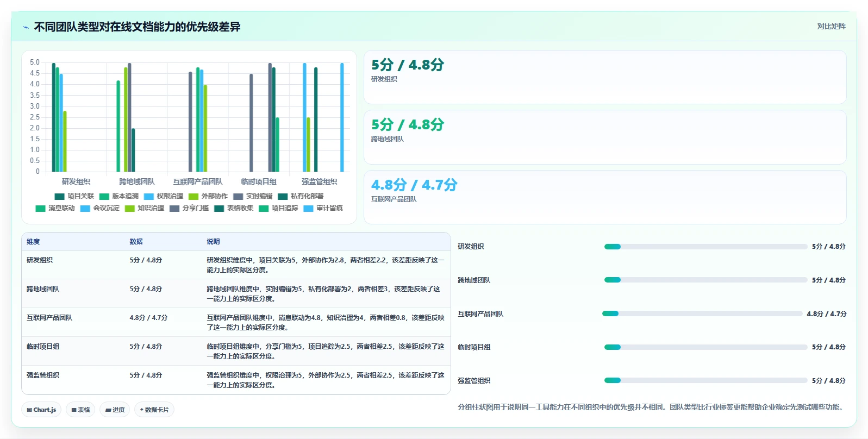This screenshot has width=868, height=439.
Task: Toggle the 版本追溯 legend series
Action: pos(118,196)
